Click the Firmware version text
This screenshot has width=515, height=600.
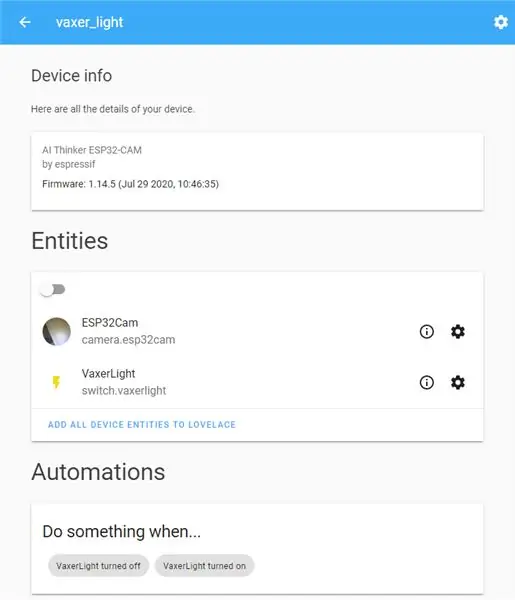point(130,184)
